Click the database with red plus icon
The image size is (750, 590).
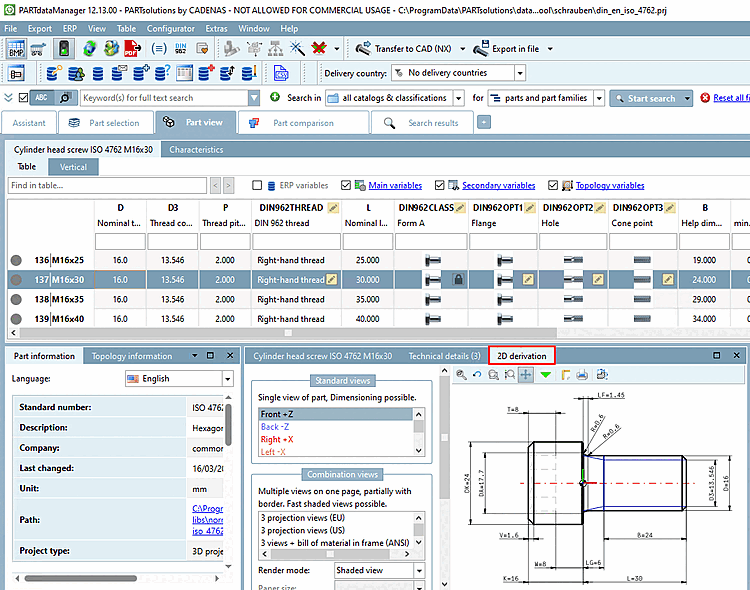click(x=206, y=73)
